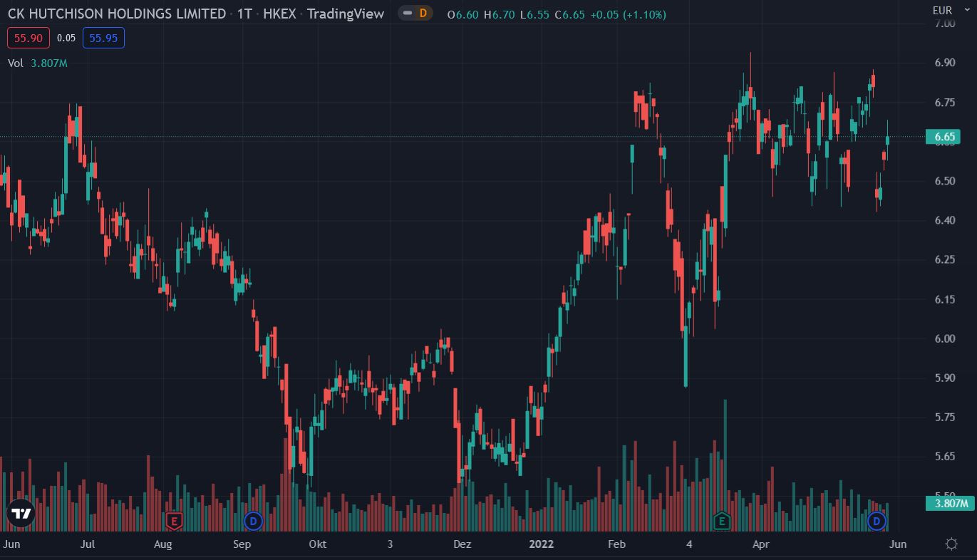Click the 6.40 price axis label
This screenshot has height=560, width=977.
pyautogui.click(x=944, y=220)
